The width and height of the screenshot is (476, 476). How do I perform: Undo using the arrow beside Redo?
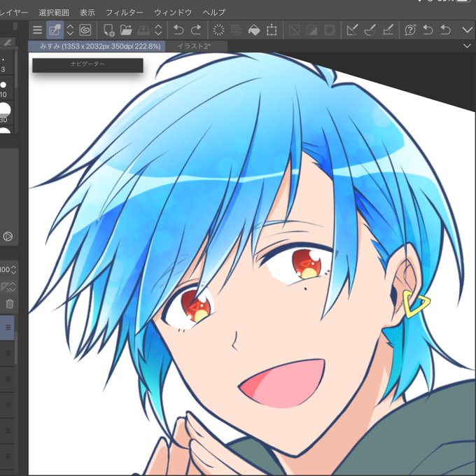tap(178, 29)
